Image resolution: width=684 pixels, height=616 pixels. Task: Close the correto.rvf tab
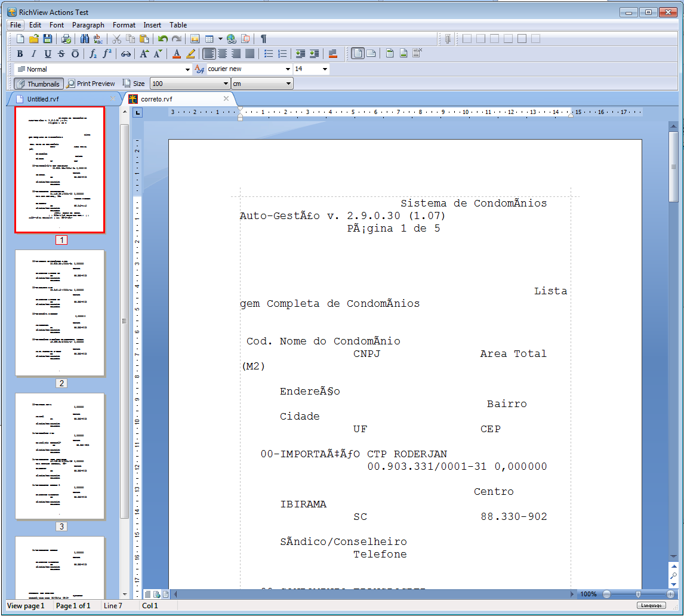[x=226, y=98]
